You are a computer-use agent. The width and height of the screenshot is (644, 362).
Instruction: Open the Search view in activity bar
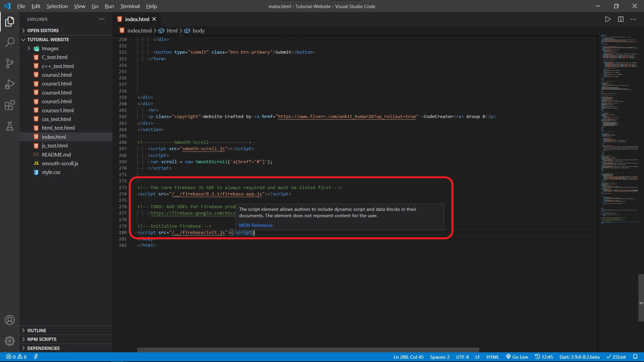click(10, 42)
